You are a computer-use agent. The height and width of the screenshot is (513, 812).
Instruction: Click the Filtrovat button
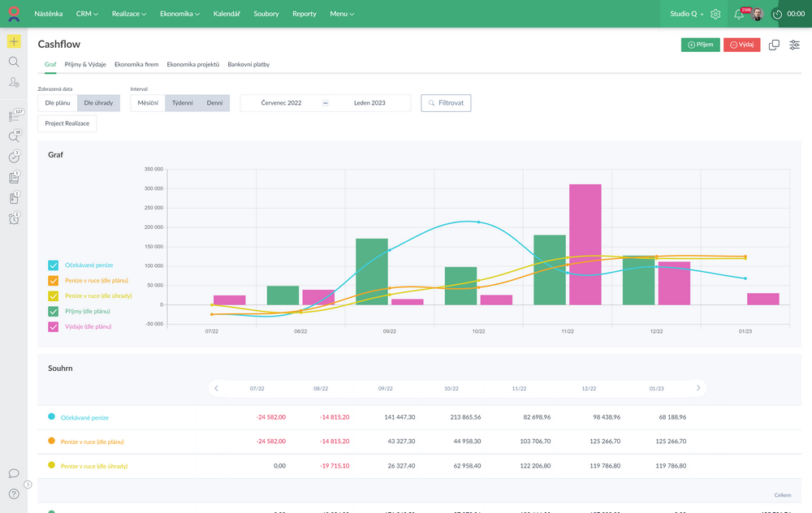coord(446,103)
